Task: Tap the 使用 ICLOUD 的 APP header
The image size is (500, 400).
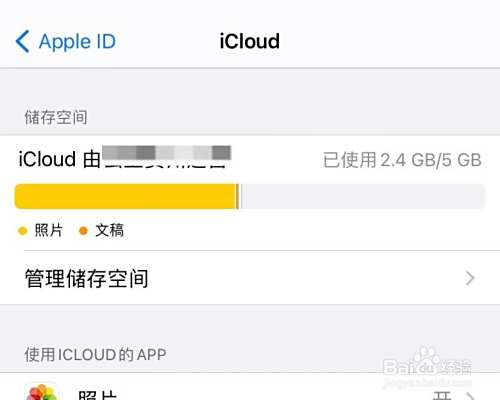Action: pos(95,354)
